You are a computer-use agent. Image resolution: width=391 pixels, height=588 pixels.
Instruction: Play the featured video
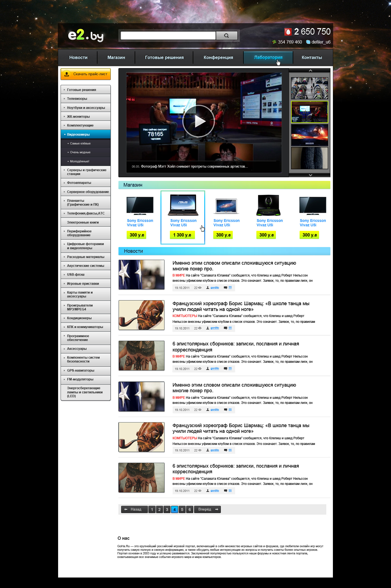click(199, 121)
